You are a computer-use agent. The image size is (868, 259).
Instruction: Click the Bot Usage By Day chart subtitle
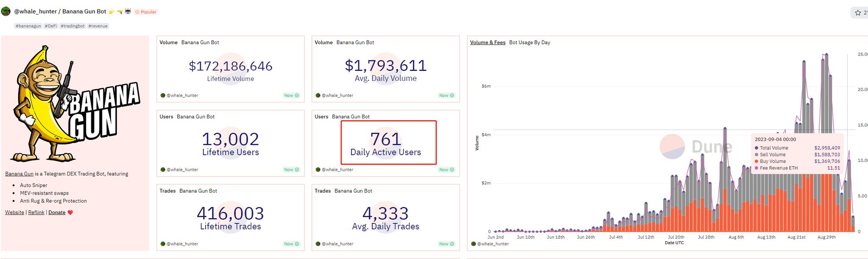coord(530,42)
